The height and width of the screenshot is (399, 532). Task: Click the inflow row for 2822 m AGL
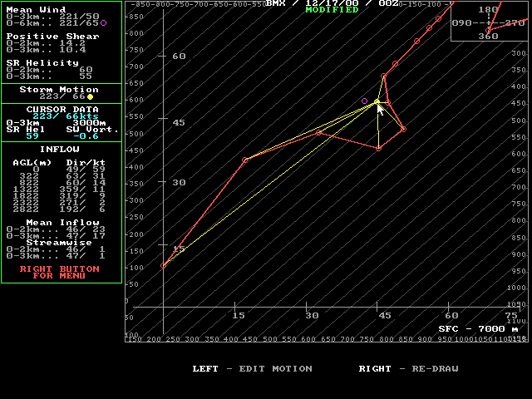pyautogui.click(x=59, y=209)
